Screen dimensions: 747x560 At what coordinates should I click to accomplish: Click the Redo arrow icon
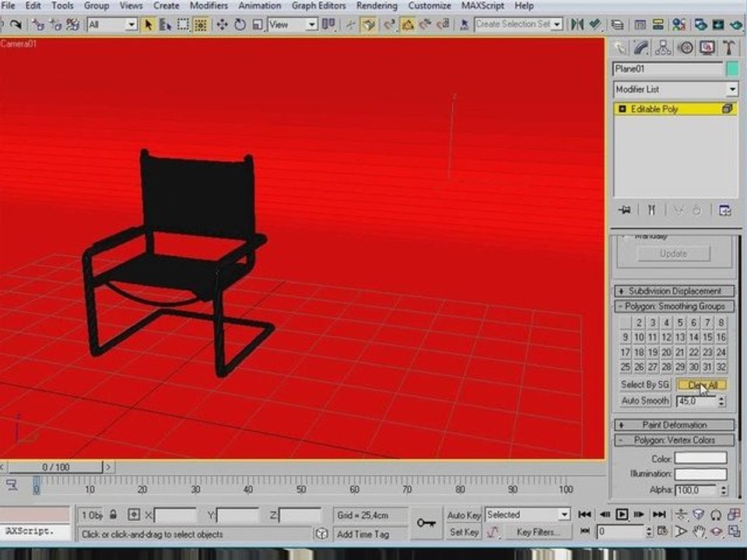click(16, 24)
